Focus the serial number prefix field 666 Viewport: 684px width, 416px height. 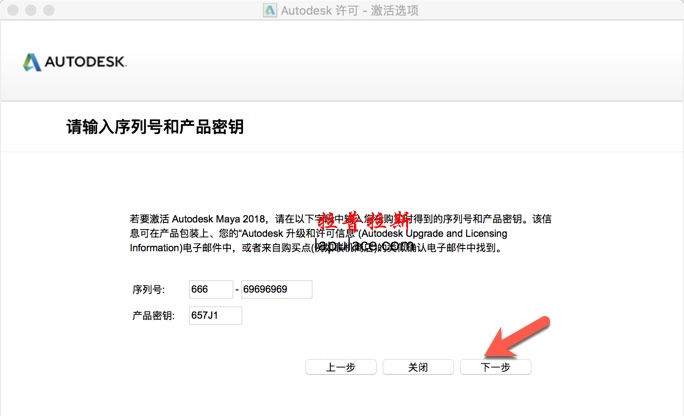(x=211, y=290)
